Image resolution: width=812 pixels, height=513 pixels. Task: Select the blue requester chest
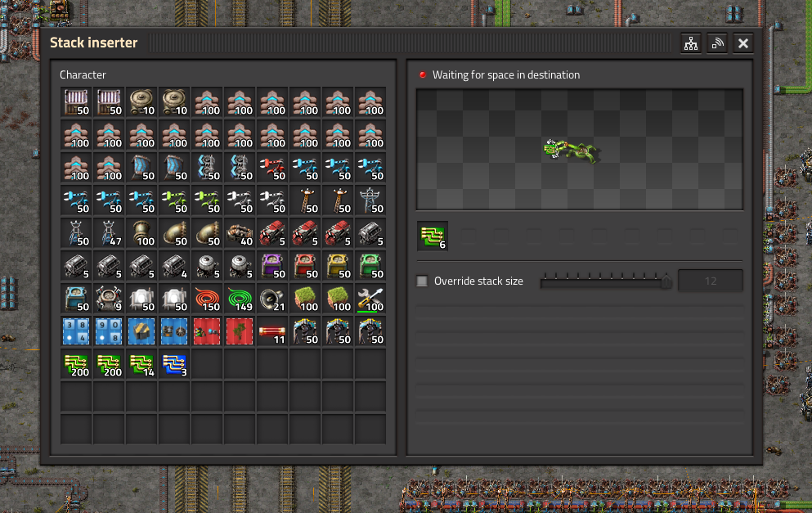(x=76, y=299)
